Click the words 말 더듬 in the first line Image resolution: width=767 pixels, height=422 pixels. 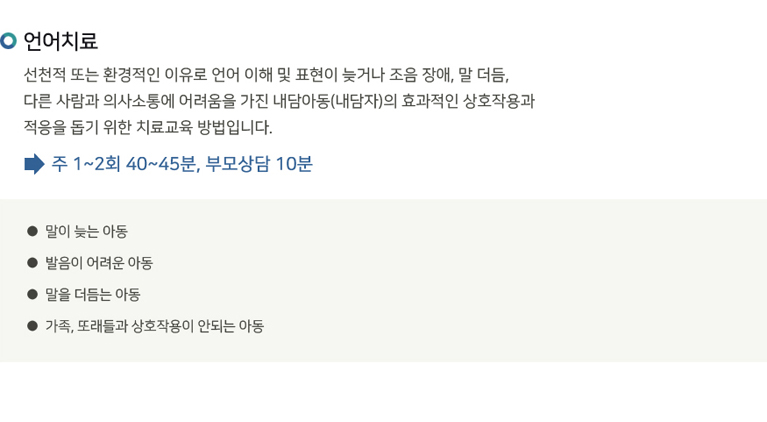pos(483,75)
